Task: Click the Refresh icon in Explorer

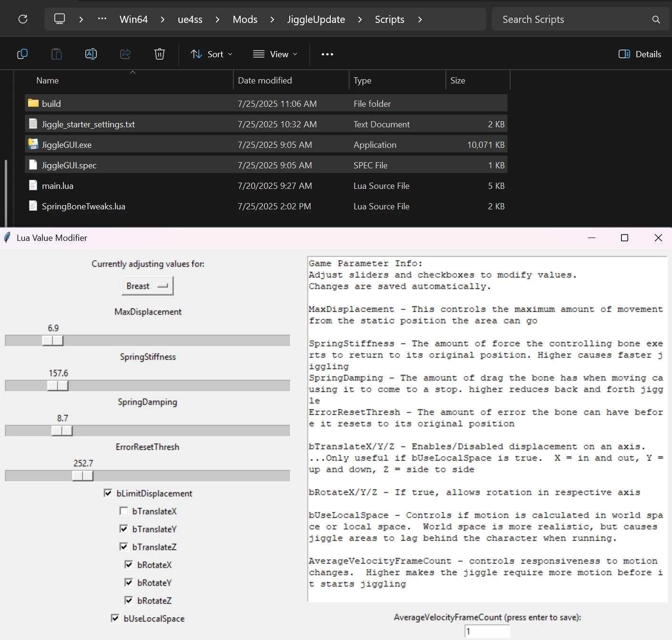Action: tap(23, 19)
